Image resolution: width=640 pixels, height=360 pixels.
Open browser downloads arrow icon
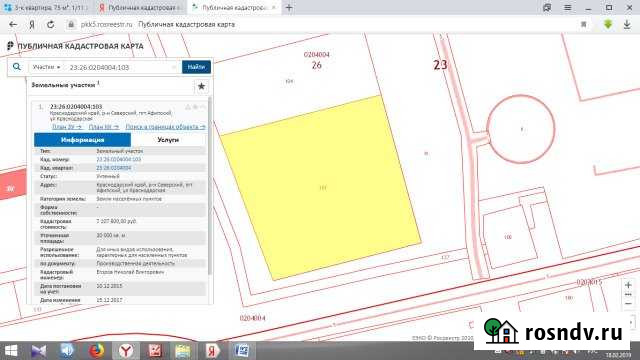coord(627,24)
